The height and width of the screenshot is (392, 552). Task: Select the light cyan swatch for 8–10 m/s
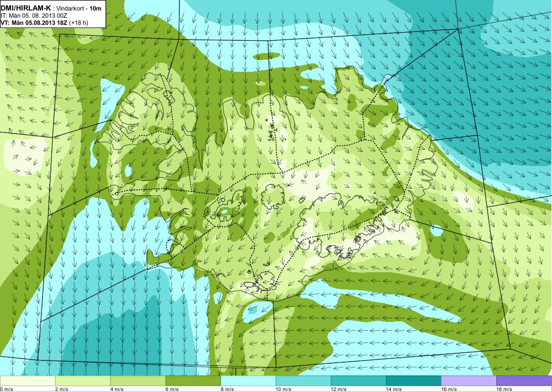248,381
